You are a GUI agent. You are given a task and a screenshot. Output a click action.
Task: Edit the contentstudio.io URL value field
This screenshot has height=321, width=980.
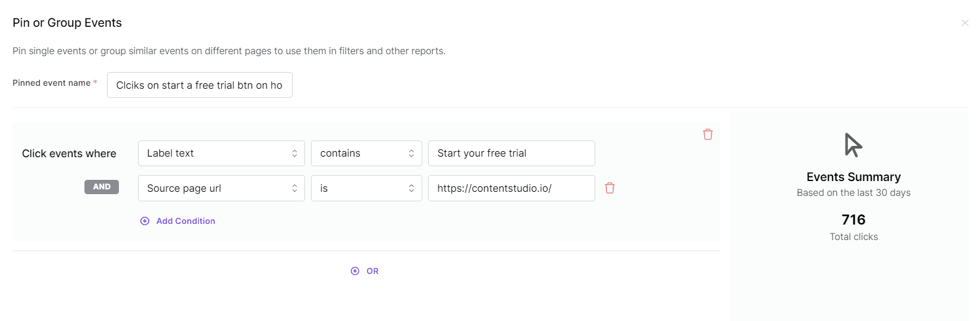(511, 188)
